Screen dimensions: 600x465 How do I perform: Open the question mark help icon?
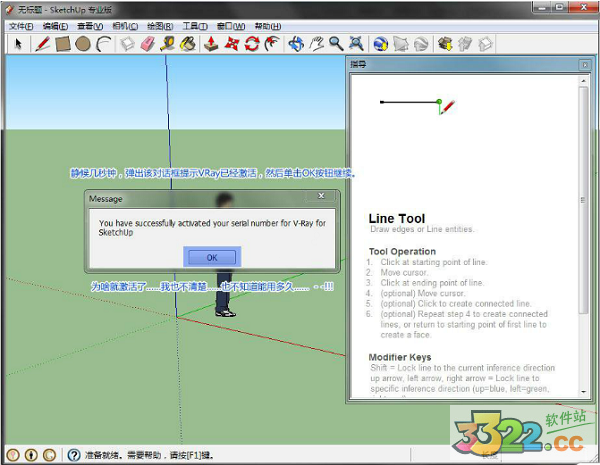74,455
